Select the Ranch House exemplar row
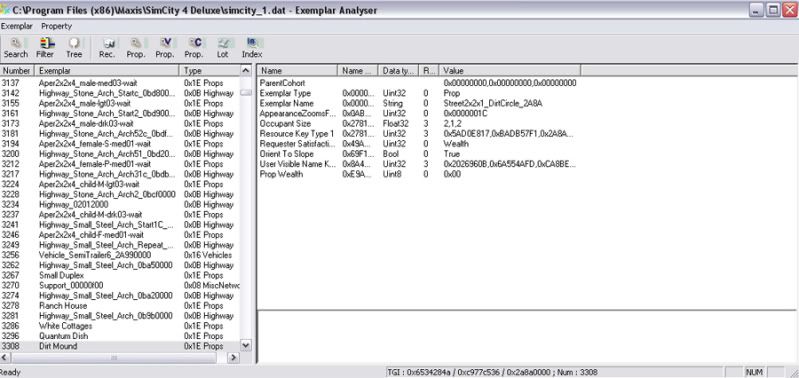This screenshot has width=799, height=378. coord(120,306)
